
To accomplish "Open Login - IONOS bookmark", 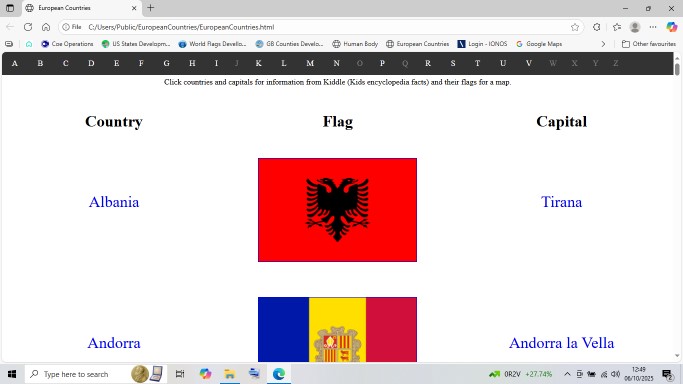I will pos(482,44).
